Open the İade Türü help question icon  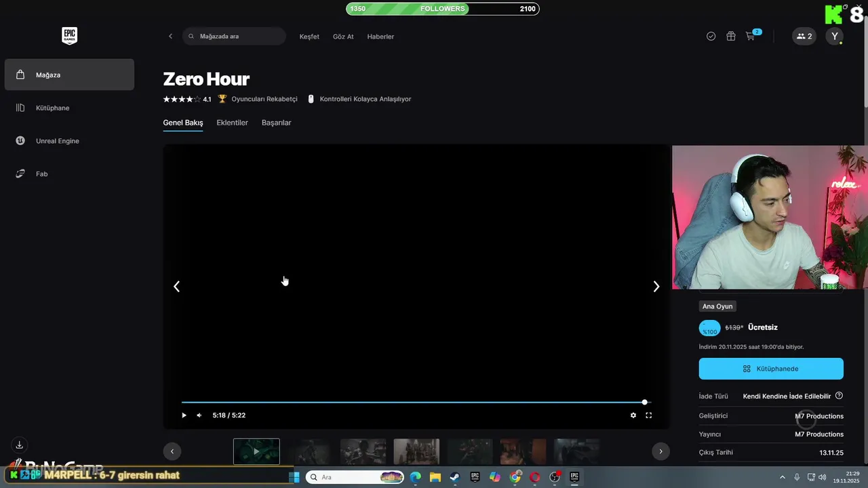click(x=839, y=396)
